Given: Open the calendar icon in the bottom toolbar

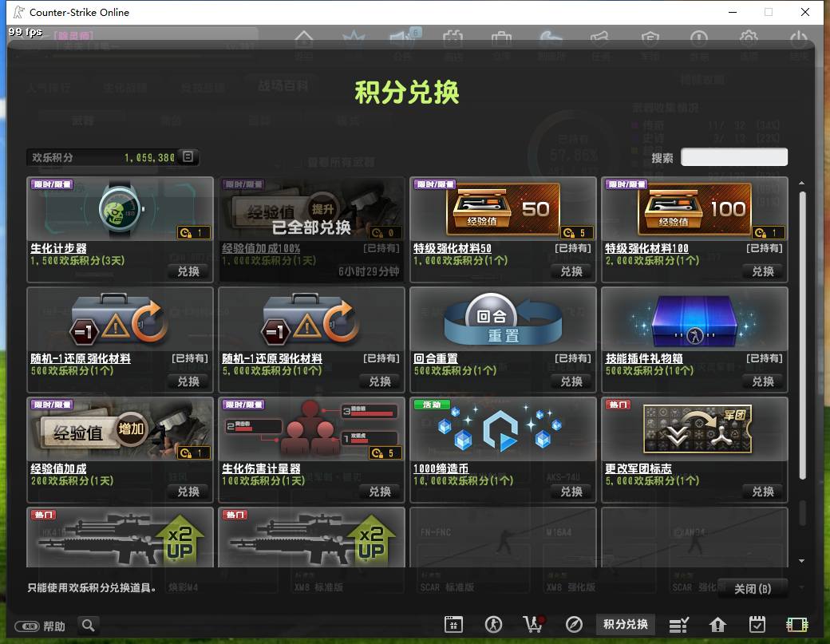Looking at the screenshot, I should pyautogui.click(x=453, y=625).
